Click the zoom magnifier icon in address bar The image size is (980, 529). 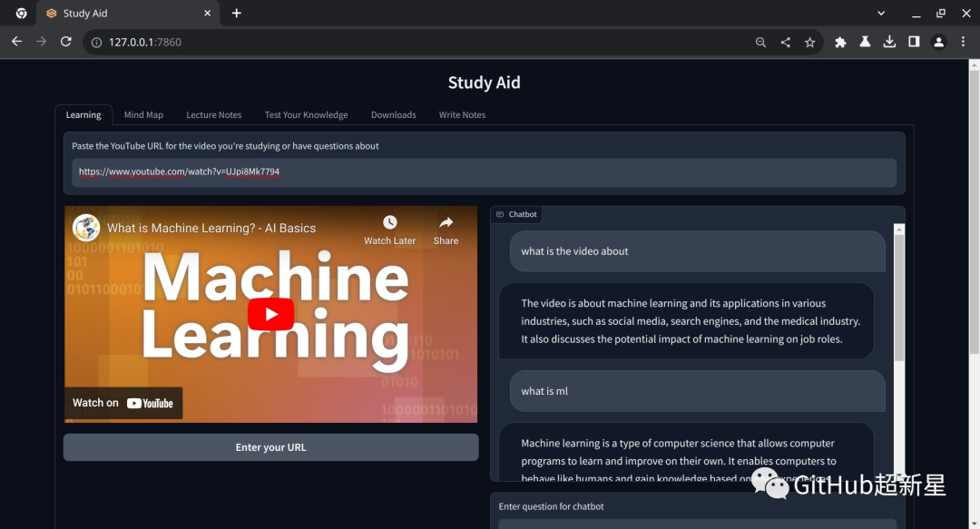pyautogui.click(x=760, y=43)
